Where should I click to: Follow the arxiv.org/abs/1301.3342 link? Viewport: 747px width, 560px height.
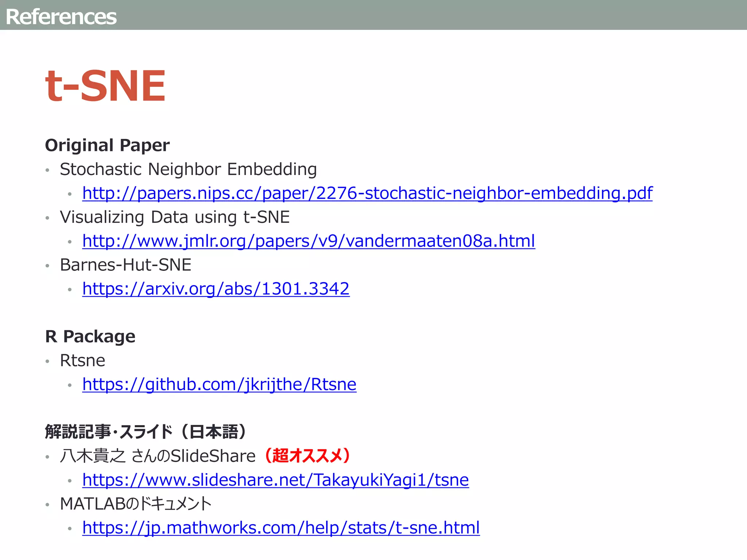click(x=216, y=289)
